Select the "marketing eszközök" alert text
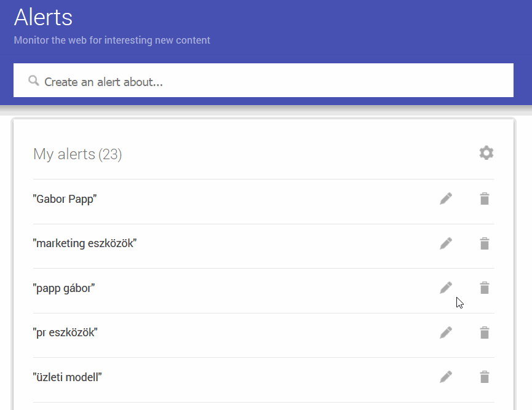The height and width of the screenshot is (410, 532). coord(85,243)
